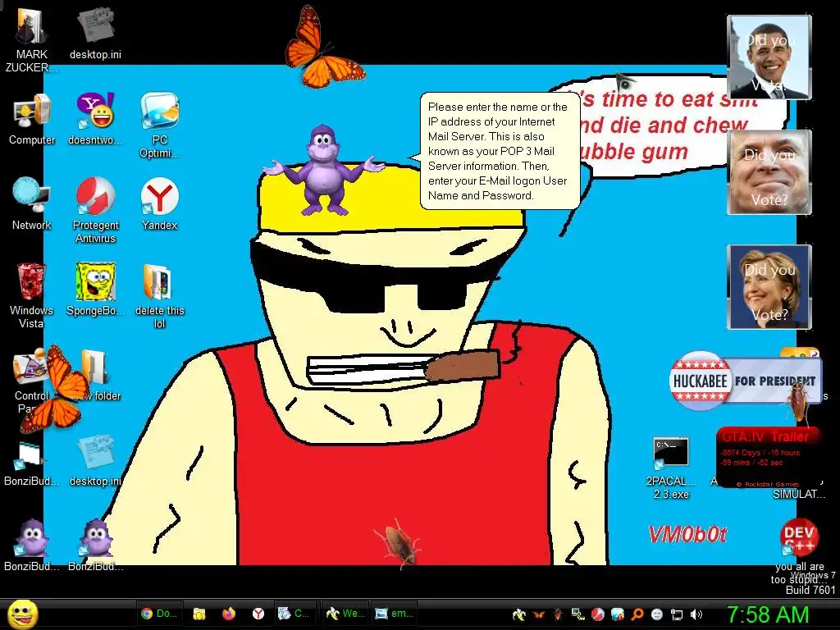Switch to the banana 'We...' taskbar window
Screen dimensions: 840x630
tap(345, 614)
